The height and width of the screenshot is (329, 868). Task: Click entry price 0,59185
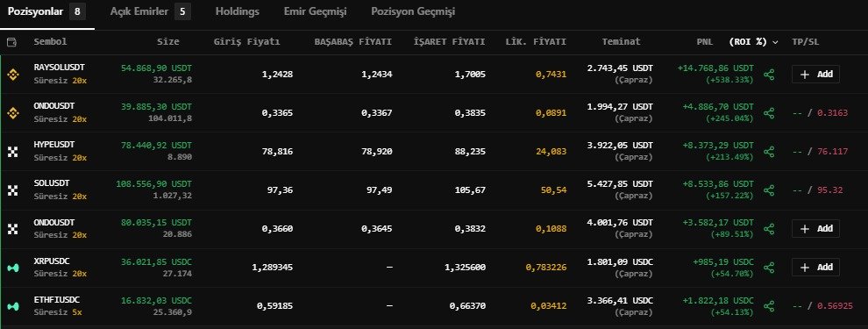(274, 305)
